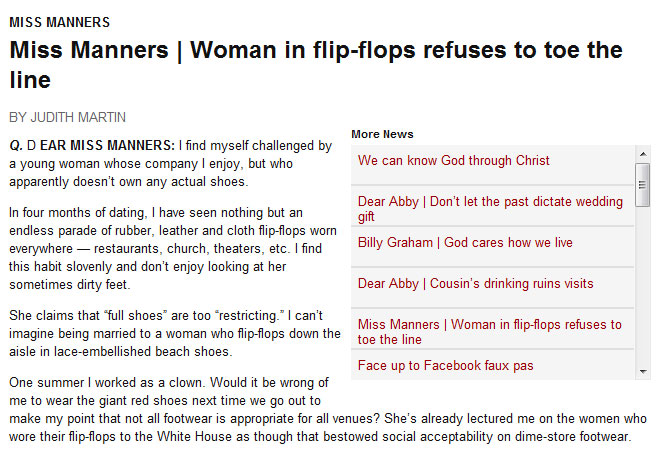Click the scroll up arrow in More News
Image resolution: width=658 pixels, height=455 pixels.
pos(643,154)
